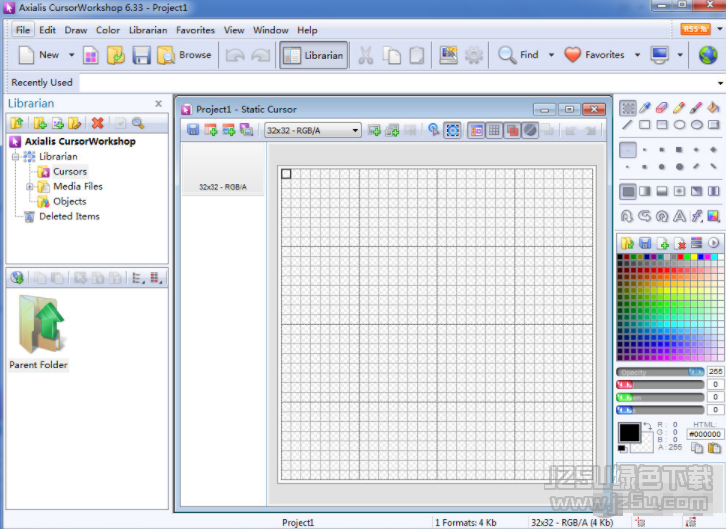The width and height of the screenshot is (726, 529).
Task: Select Cursors folder in Librarian tree
Action: [70, 172]
